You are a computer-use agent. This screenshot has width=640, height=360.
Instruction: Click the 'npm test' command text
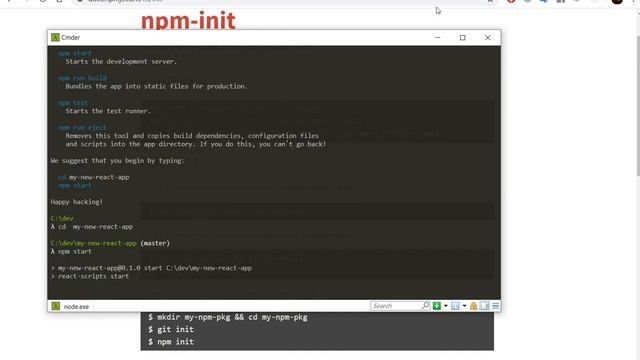click(x=73, y=103)
